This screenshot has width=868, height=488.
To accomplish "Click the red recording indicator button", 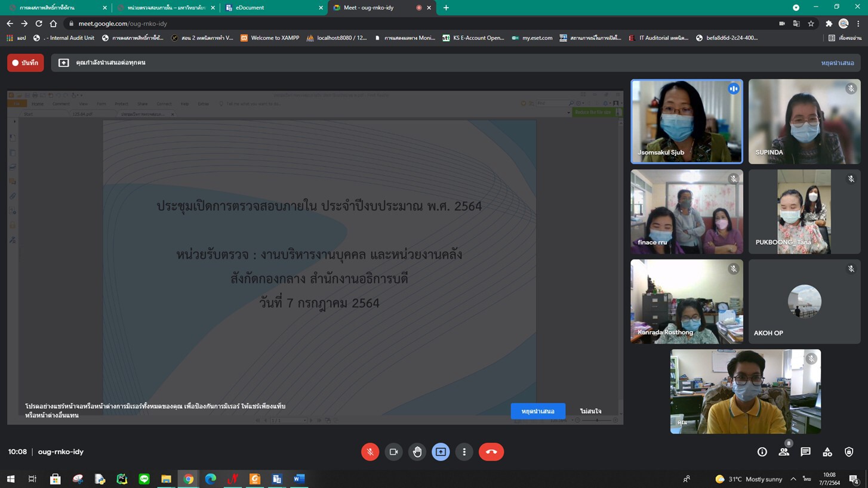I will point(26,63).
